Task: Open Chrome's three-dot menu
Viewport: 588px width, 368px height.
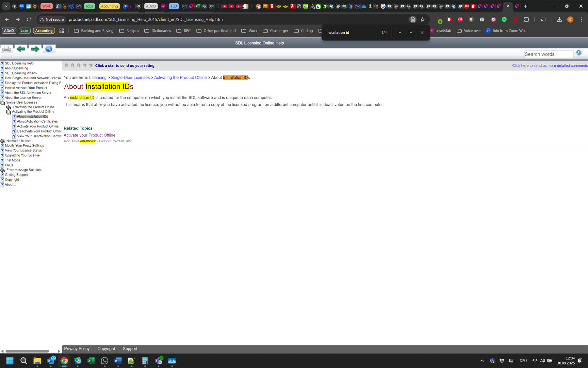Action: pyautogui.click(x=581, y=19)
